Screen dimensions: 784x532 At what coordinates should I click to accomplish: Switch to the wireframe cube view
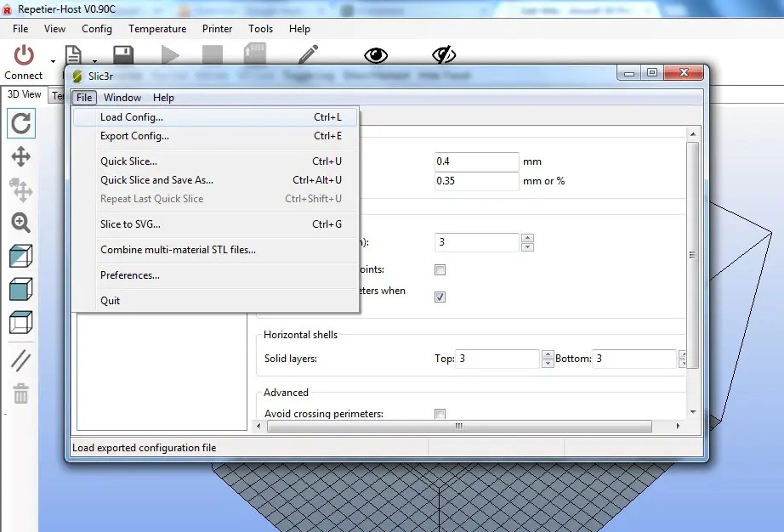click(x=21, y=322)
